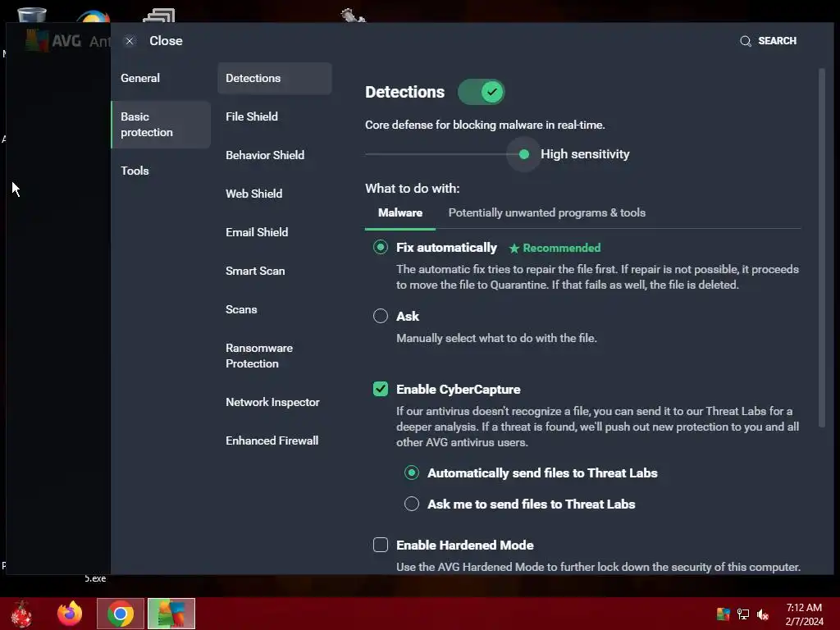Click the Close text button
840x630 pixels.
coord(166,41)
